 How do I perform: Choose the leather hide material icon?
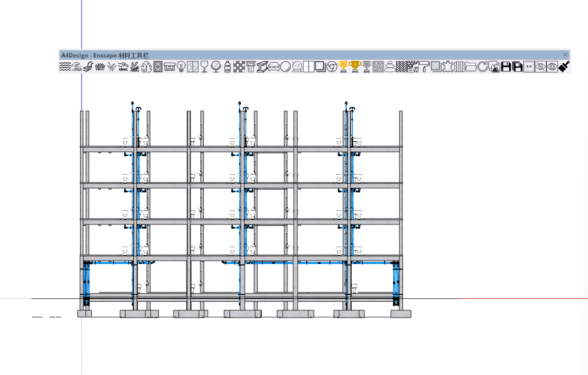tap(447, 67)
